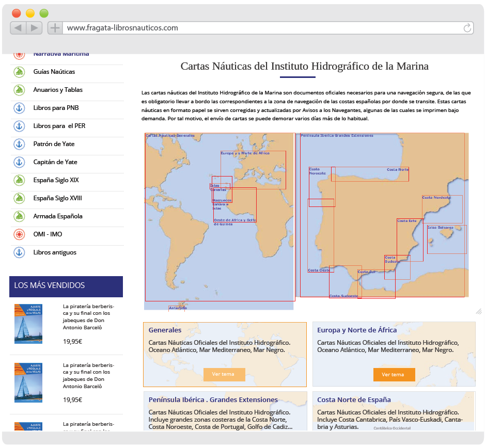
Task: Click the sailboat icon beside Armada Española
Action: [19, 216]
